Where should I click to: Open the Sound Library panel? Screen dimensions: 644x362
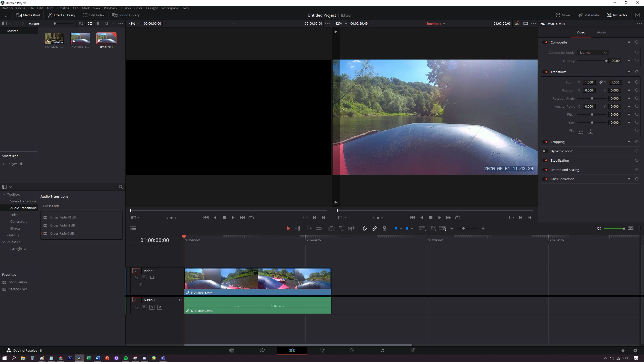tap(126, 15)
